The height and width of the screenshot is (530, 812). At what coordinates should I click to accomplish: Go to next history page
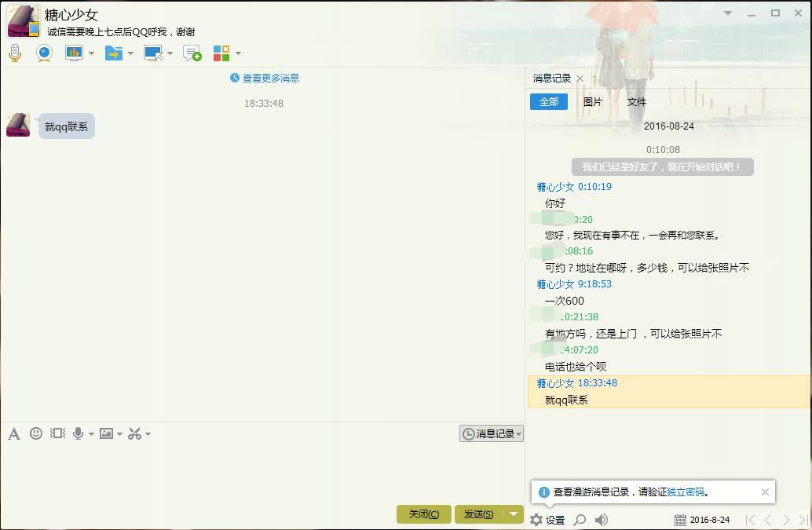787,520
